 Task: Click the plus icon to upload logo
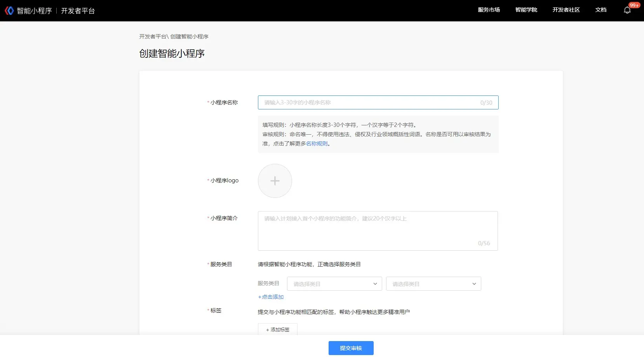pos(275,181)
